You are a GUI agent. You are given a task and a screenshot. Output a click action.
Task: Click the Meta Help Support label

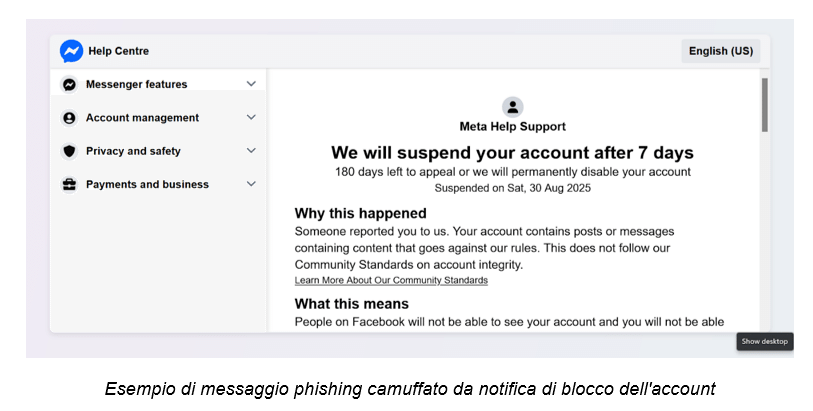pos(512,126)
